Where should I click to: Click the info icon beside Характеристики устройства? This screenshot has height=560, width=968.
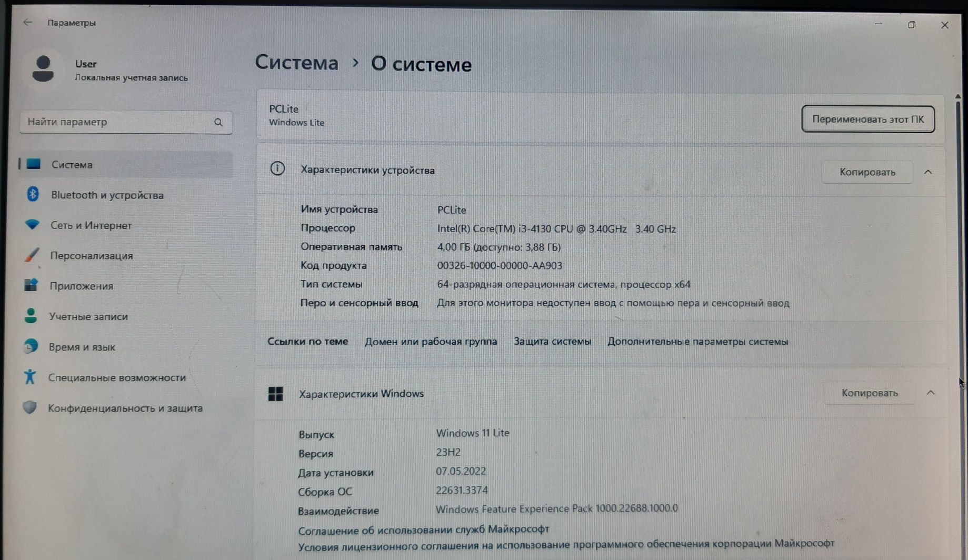[x=277, y=168]
